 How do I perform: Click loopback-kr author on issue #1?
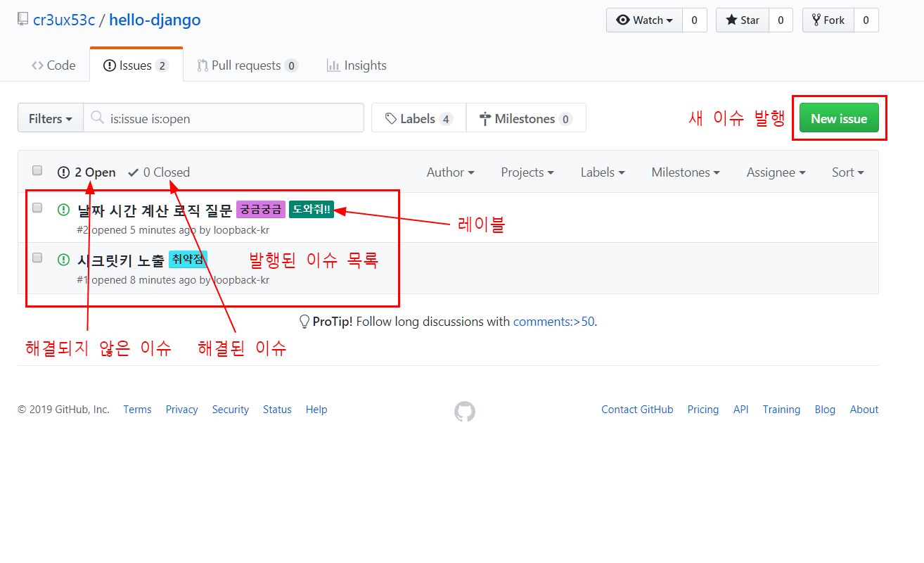tap(241, 280)
